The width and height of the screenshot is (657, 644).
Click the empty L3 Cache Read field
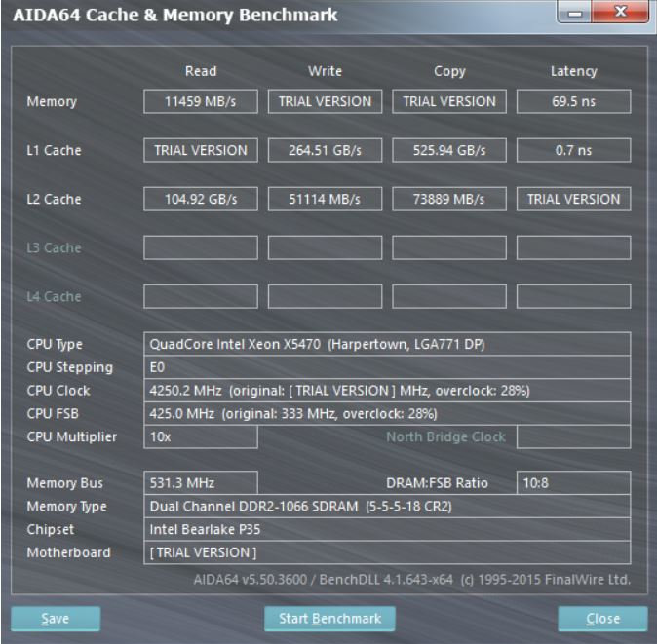(201, 247)
